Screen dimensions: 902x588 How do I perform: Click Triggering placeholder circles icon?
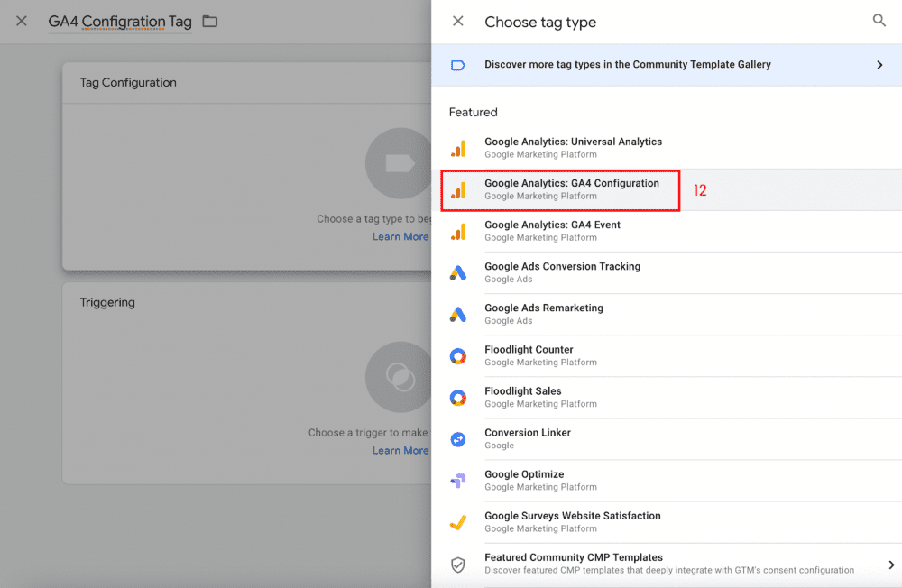pyautogui.click(x=400, y=378)
